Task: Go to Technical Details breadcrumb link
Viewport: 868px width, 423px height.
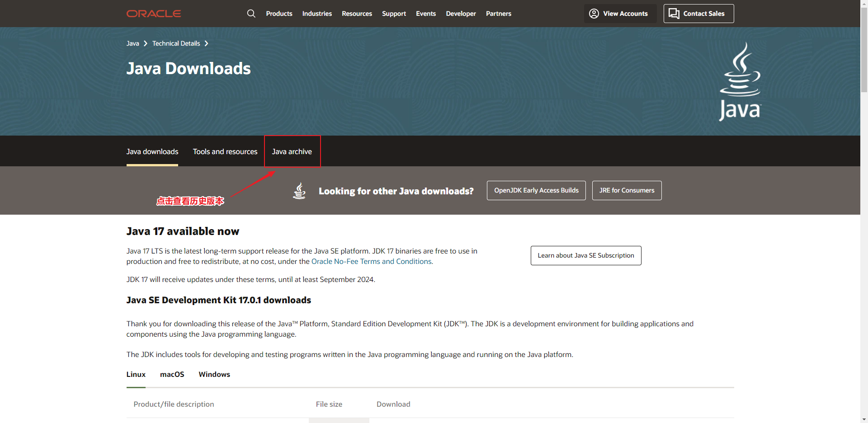Action: (x=176, y=43)
